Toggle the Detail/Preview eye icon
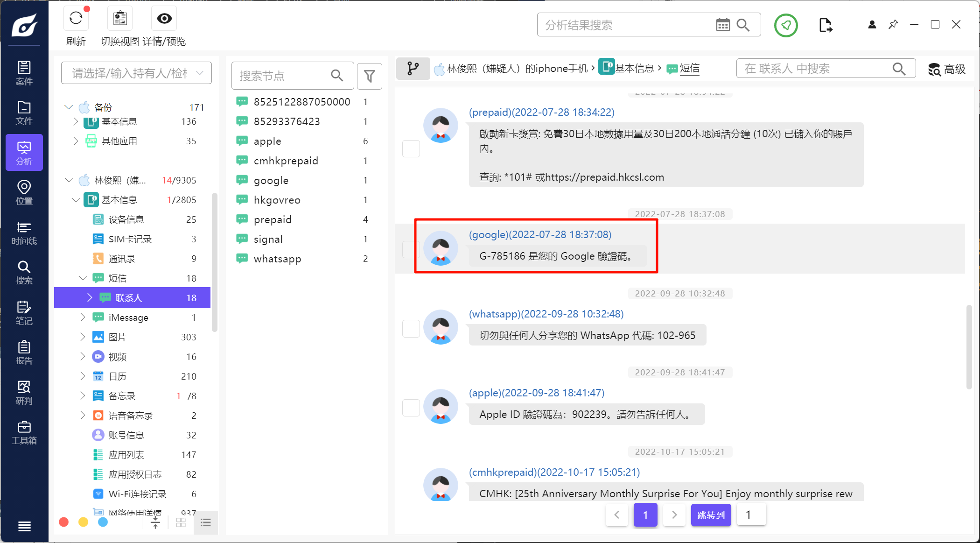Viewport: 980px width, 543px height. point(164,19)
